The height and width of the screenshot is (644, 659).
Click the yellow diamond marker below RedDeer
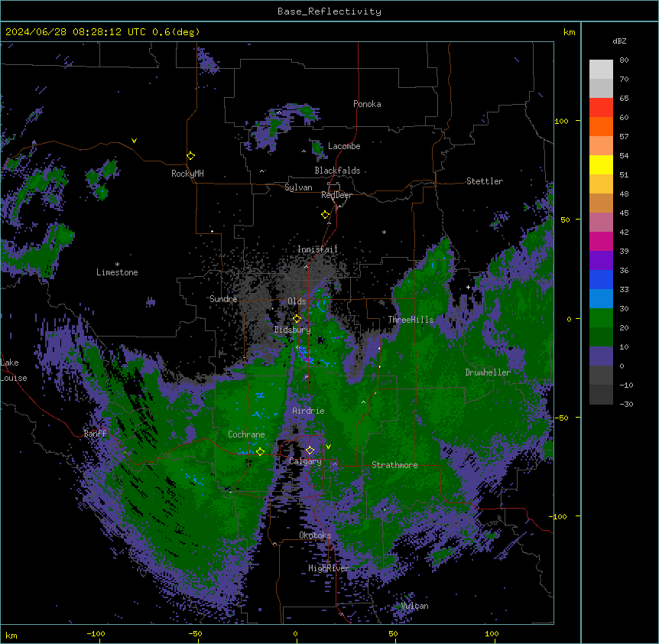tap(326, 215)
